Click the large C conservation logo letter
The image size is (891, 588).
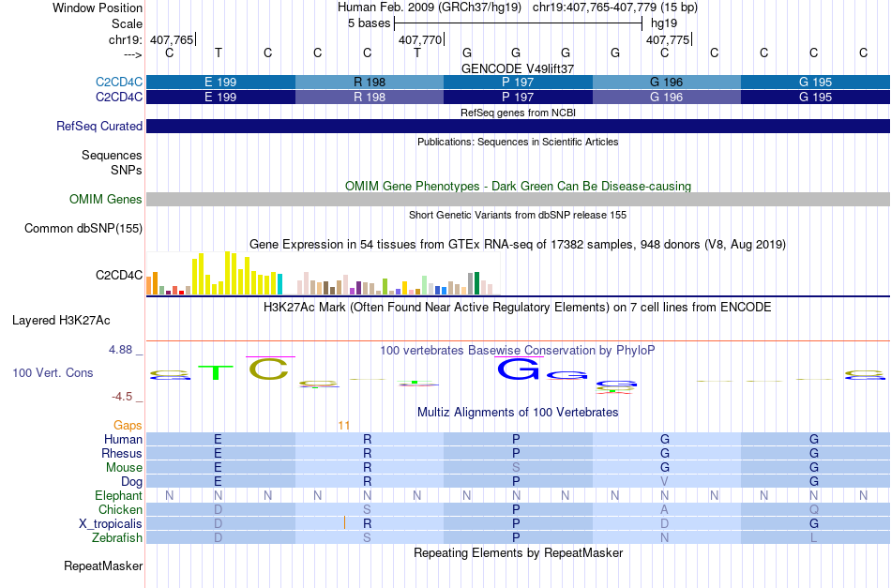point(269,369)
